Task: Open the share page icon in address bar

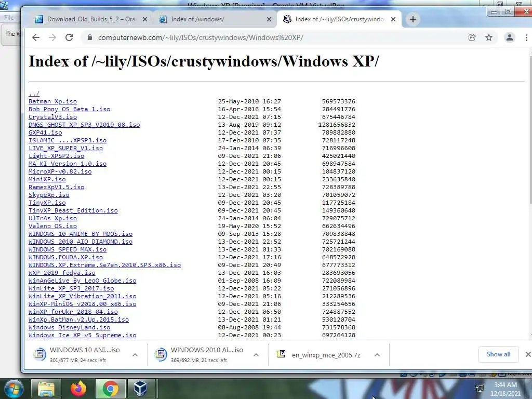Action: point(472,37)
